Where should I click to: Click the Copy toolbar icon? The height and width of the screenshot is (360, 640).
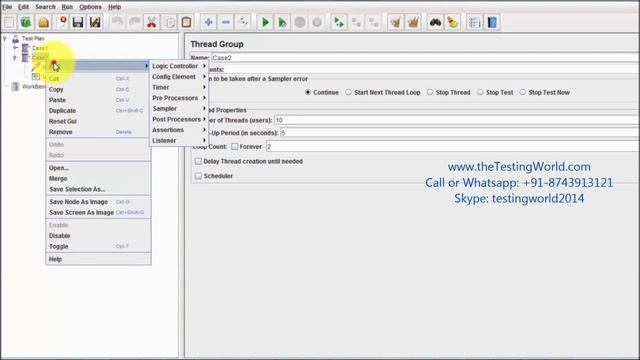[169, 22]
